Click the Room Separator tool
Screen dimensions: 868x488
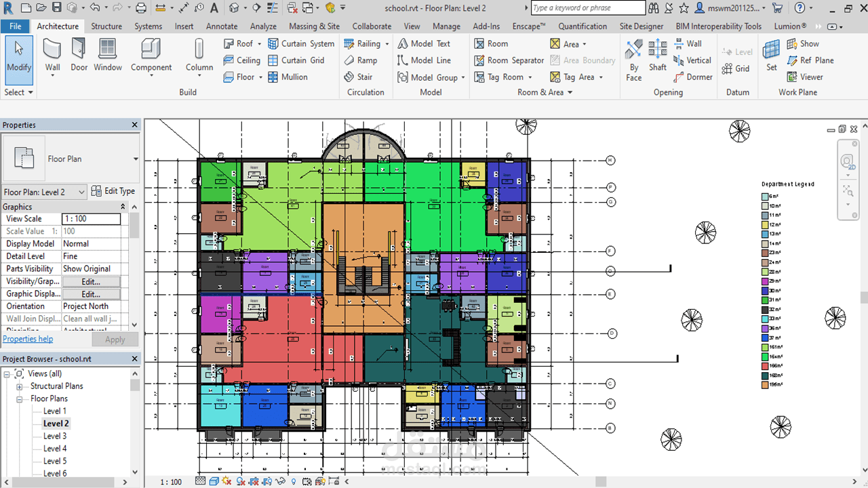click(509, 60)
